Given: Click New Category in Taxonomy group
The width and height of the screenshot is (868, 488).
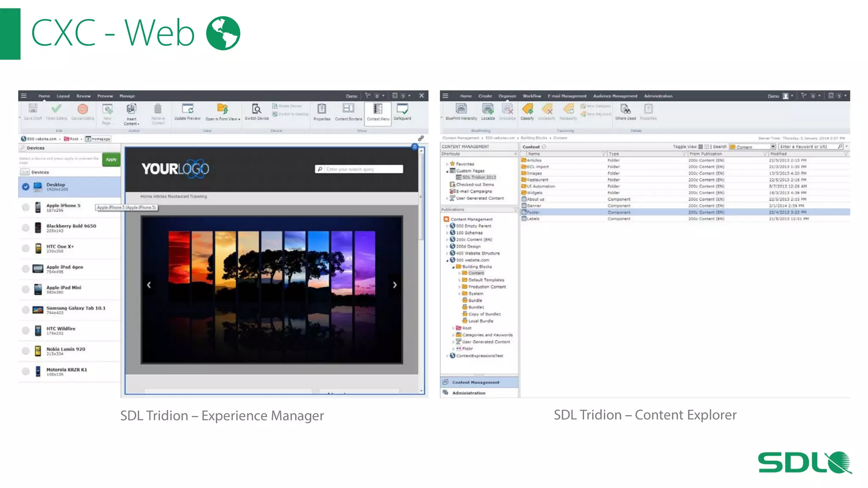Looking at the screenshot, I should [595, 106].
